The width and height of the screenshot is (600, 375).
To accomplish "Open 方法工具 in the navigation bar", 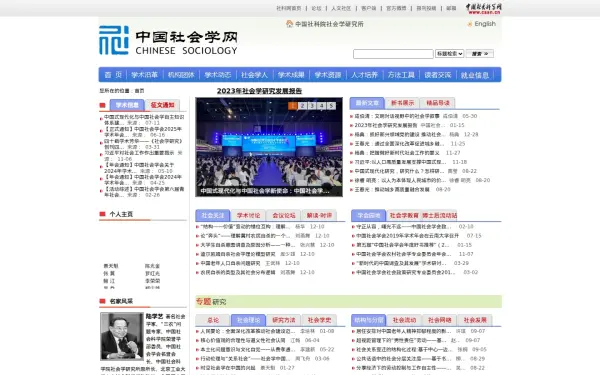I will [401, 75].
